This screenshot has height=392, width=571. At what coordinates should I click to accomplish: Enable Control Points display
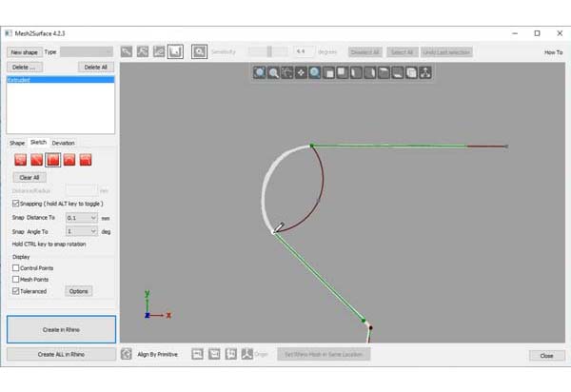[x=16, y=268]
